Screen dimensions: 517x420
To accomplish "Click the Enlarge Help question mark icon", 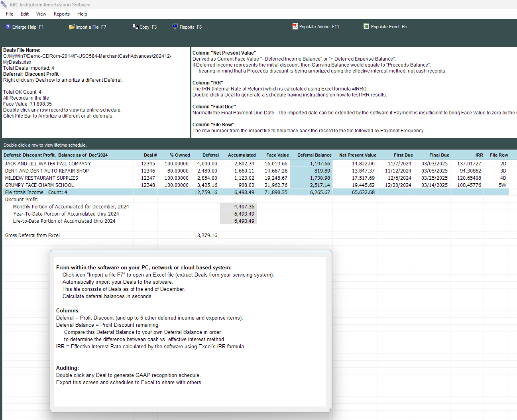I will click(x=8, y=27).
